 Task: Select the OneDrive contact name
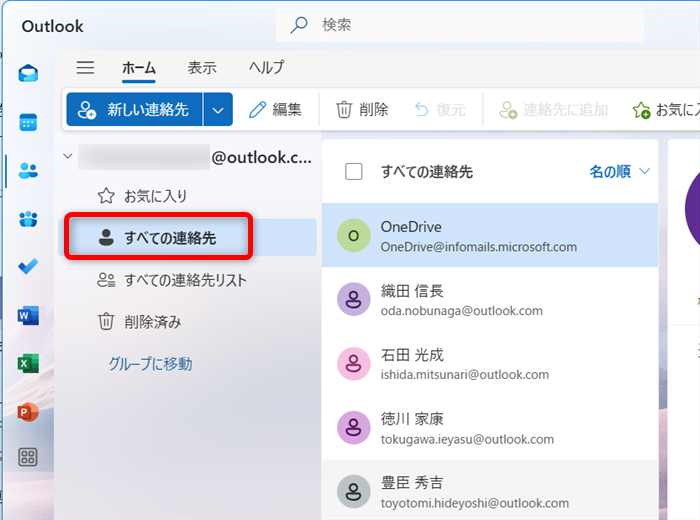tap(411, 227)
